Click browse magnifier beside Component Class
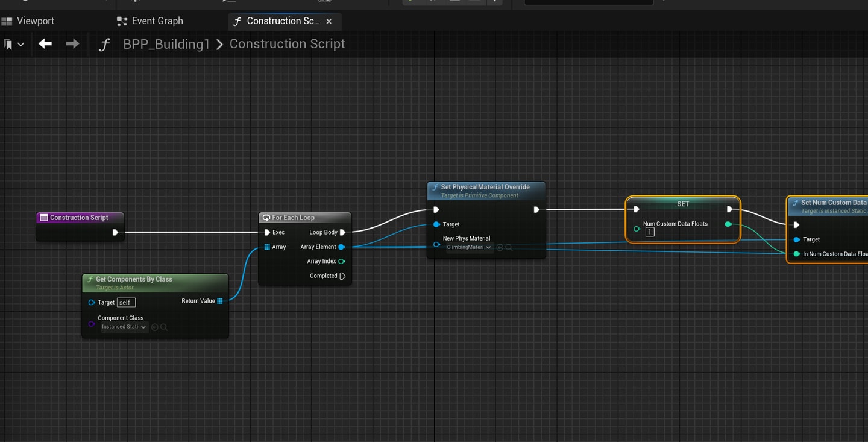868x442 pixels. (x=164, y=327)
